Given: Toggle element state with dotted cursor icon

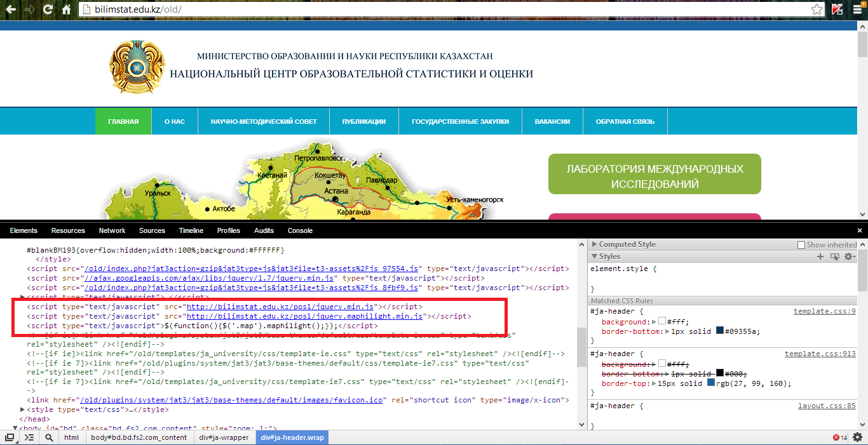Looking at the screenshot, I should click(x=835, y=256).
